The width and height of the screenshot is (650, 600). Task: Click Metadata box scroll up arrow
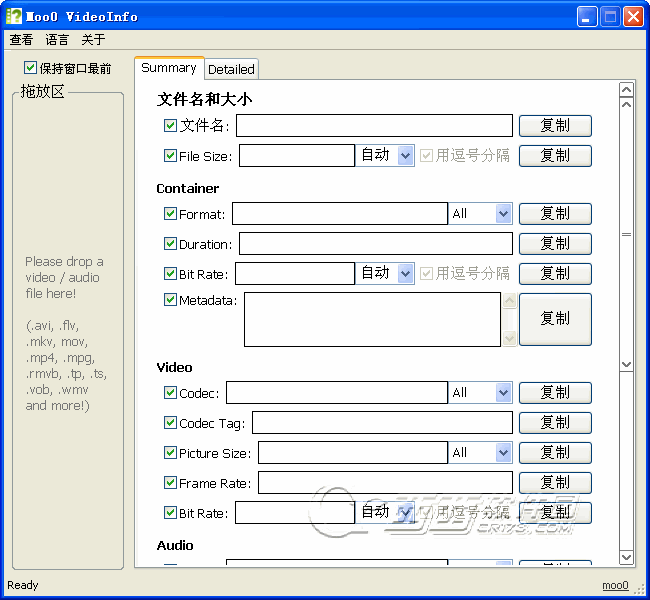pos(510,301)
